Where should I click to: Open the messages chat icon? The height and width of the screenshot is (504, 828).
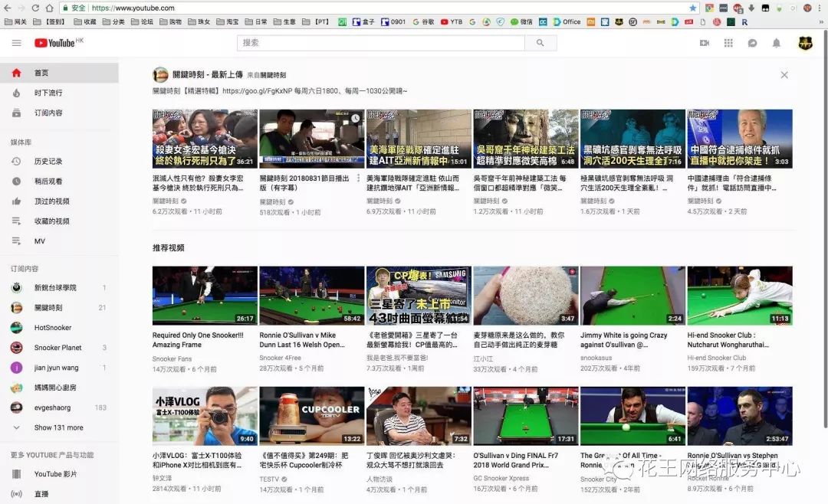(x=753, y=43)
